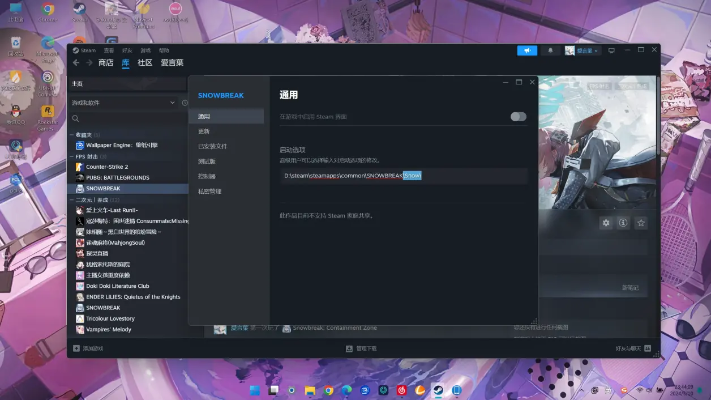Click the recent-activity clock icon in library

[185, 103]
